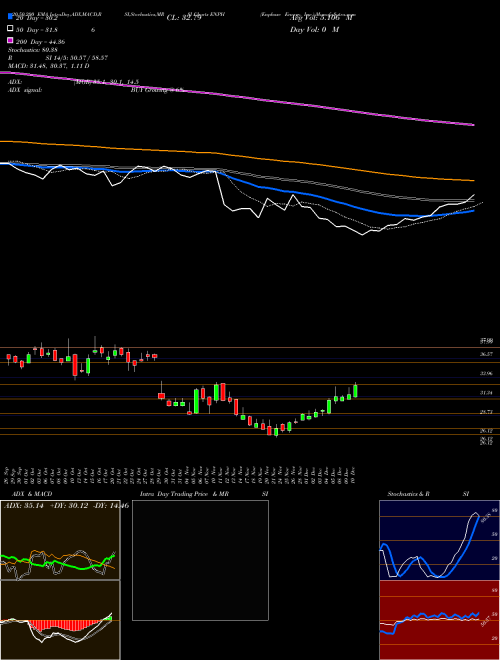Open the blue stochastics chart panel

(x=439, y=540)
